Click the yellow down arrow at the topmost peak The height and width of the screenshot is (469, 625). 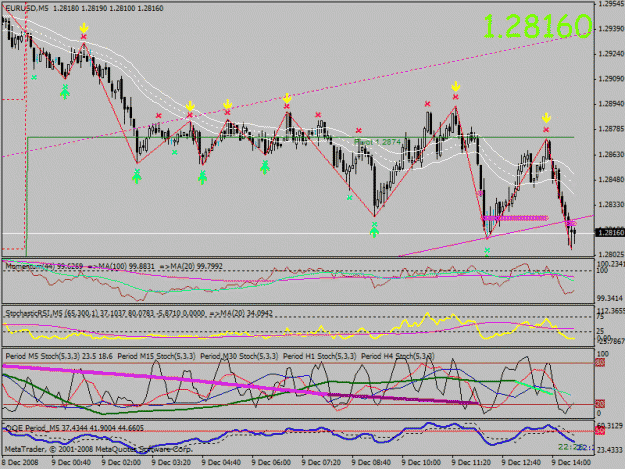[84, 28]
